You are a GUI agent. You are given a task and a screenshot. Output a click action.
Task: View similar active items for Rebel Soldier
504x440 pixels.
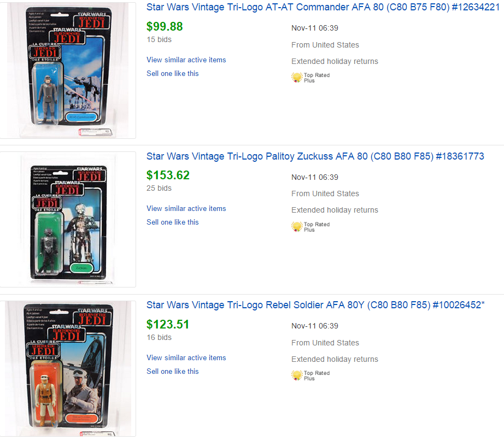click(186, 357)
